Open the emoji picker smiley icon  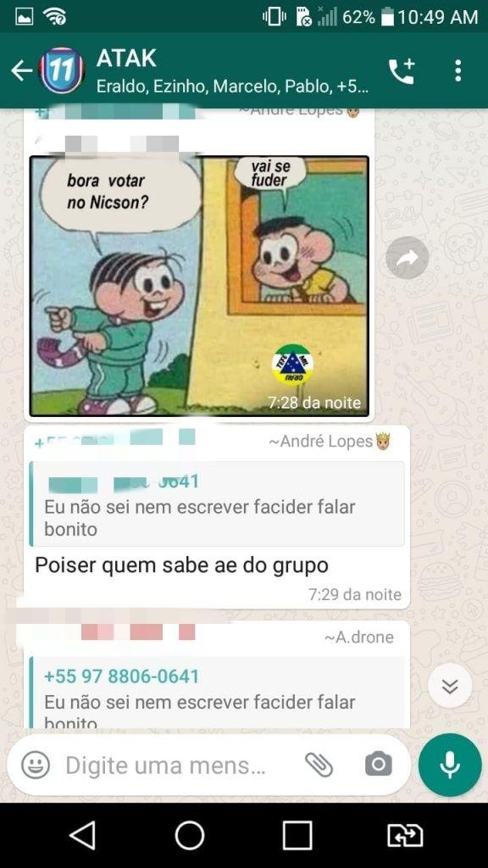point(36,765)
